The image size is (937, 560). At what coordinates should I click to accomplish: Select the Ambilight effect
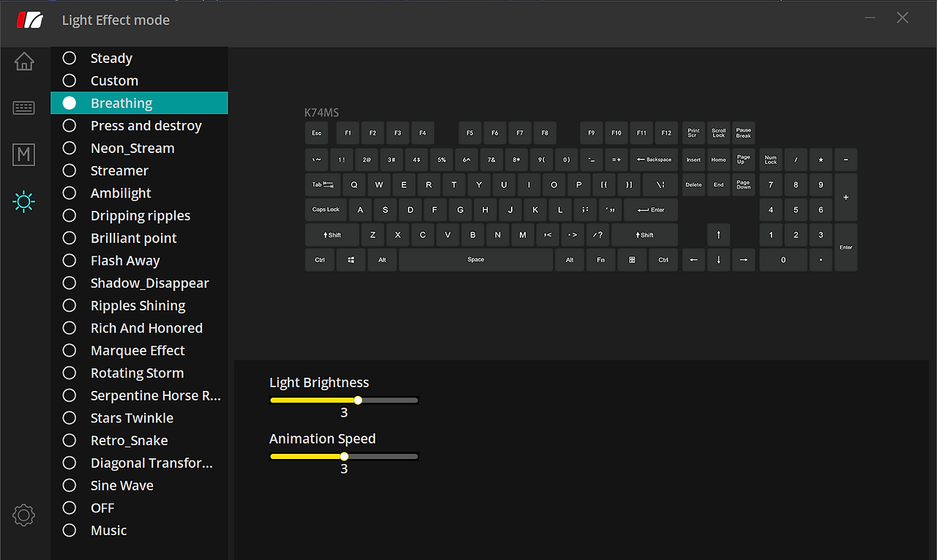(139, 193)
